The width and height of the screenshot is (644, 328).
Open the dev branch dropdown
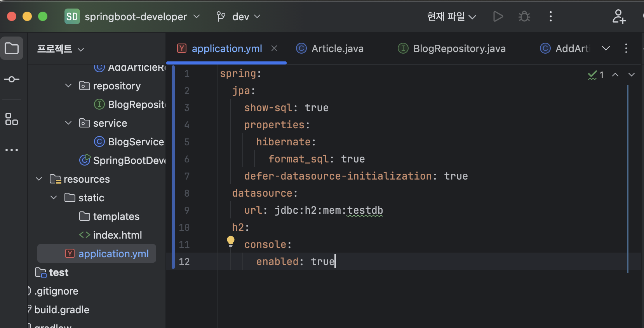tap(238, 16)
